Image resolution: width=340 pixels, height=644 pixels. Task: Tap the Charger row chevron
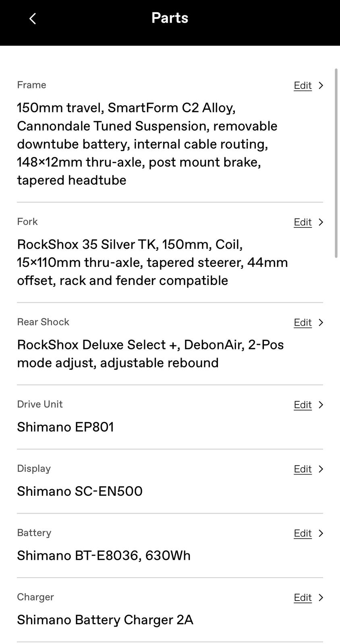click(321, 597)
